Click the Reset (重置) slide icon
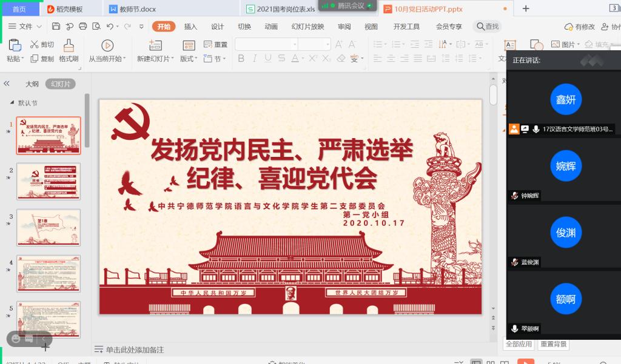The width and height of the screenshot is (621, 364). tap(208, 44)
